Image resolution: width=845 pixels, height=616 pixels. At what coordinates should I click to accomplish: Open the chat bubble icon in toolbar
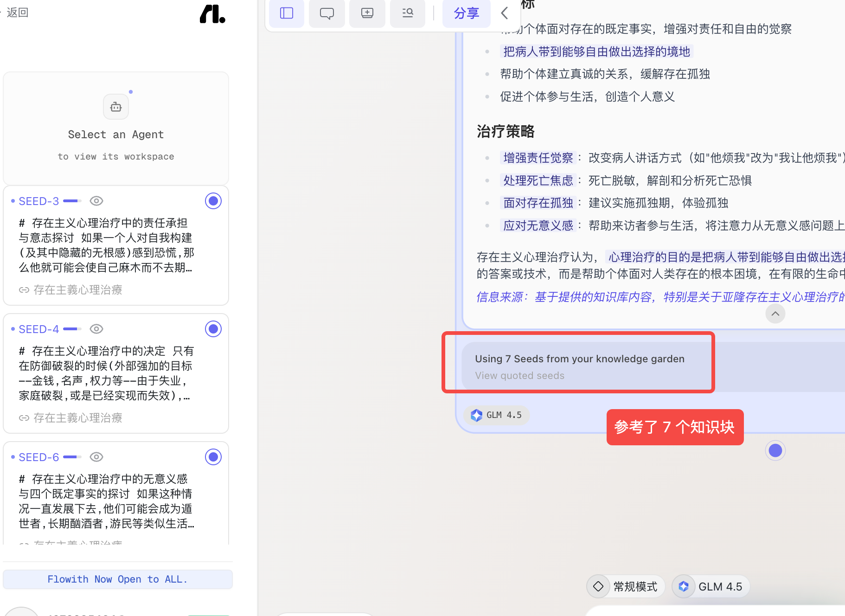pos(327,13)
